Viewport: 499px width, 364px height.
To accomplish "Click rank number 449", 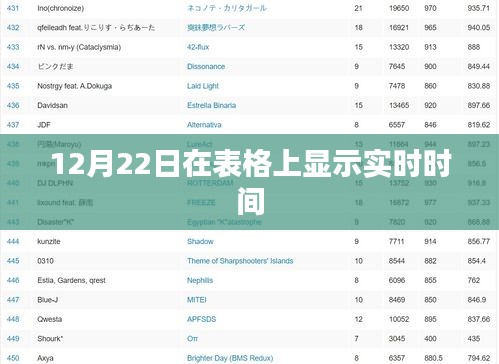I will click(x=13, y=339).
